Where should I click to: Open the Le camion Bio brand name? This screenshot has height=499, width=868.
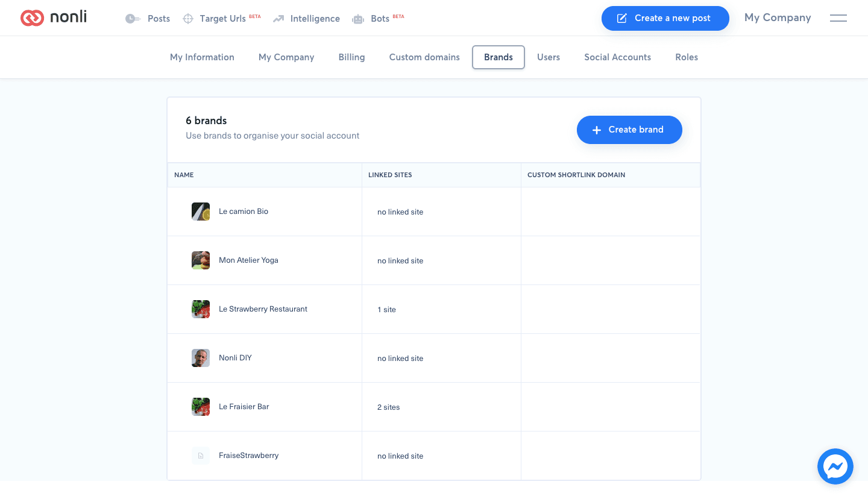(x=244, y=212)
